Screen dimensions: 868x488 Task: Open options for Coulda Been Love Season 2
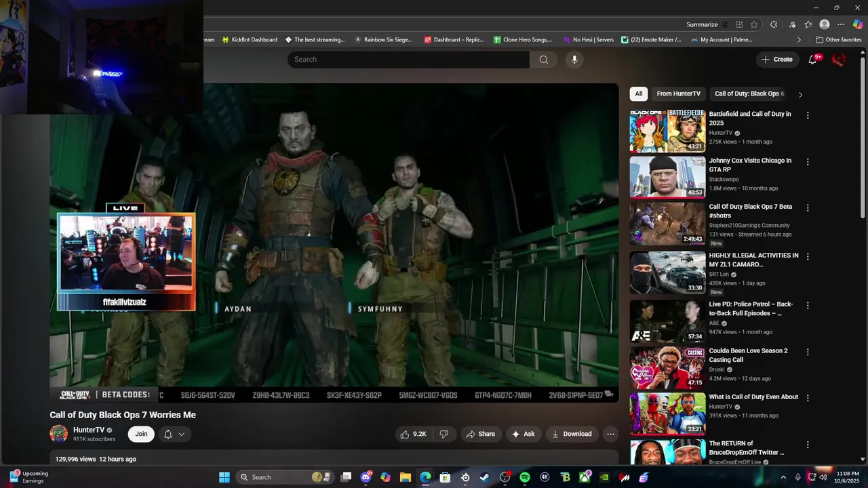pos(808,352)
